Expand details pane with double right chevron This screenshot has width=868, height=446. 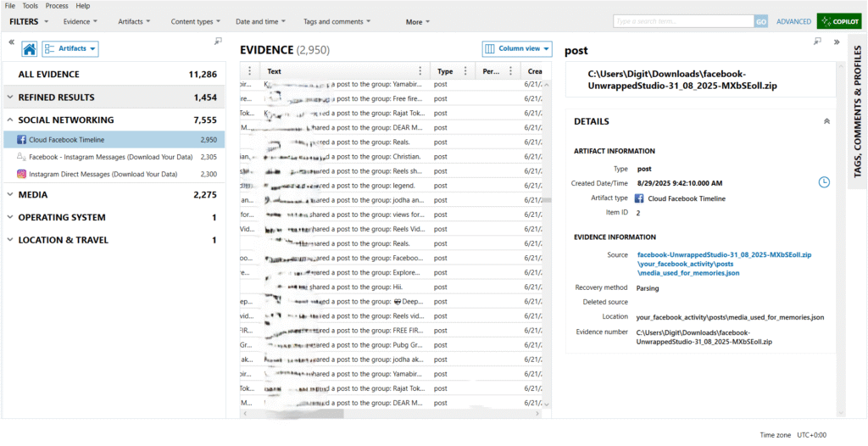(x=837, y=42)
